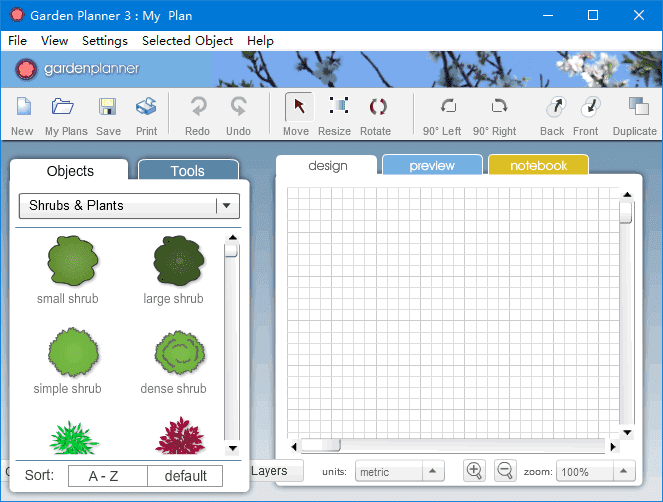
Task: Switch sort order to default
Action: (x=185, y=476)
